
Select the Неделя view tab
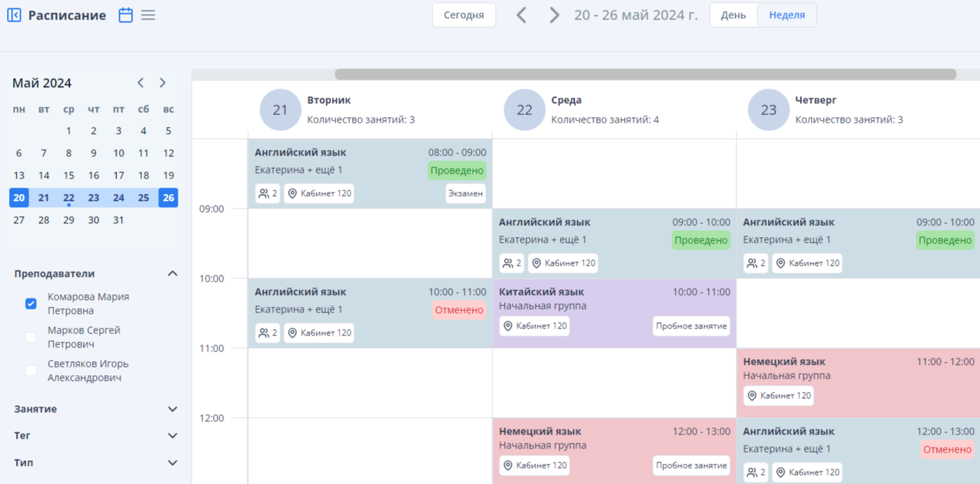[786, 14]
